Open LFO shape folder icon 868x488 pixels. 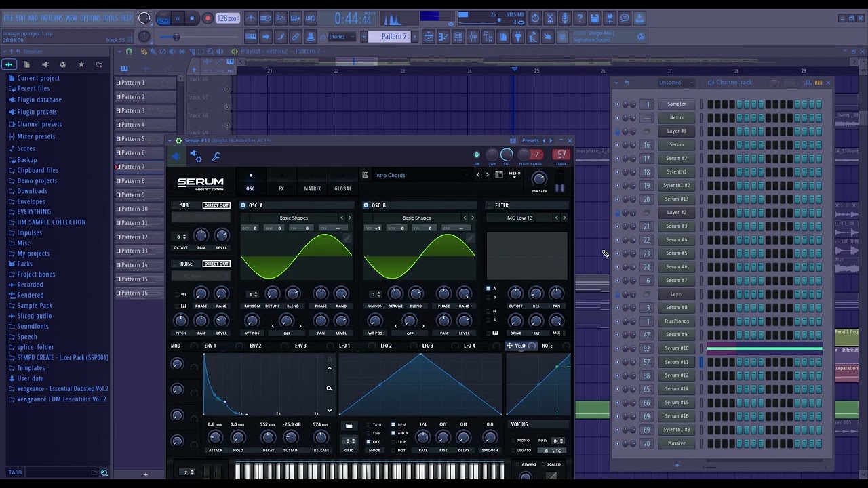(349, 426)
